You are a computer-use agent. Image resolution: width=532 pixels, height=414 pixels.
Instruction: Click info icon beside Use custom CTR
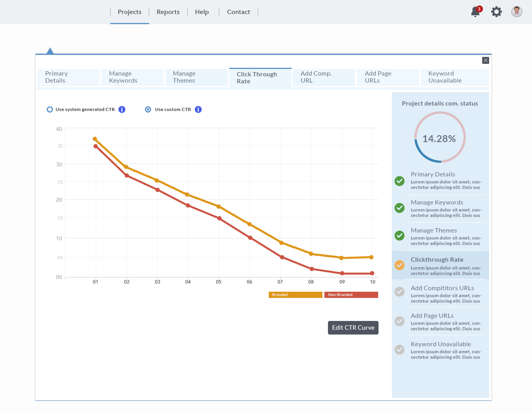point(198,109)
